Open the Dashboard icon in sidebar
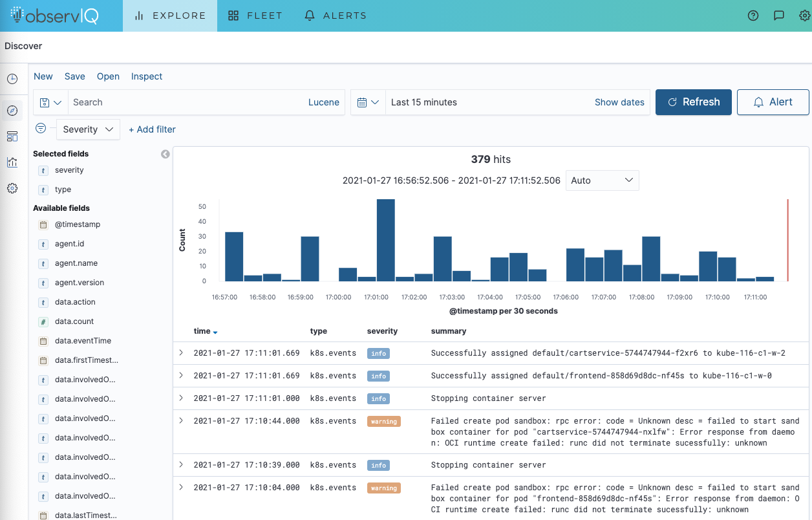Image resolution: width=812 pixels, height=520 pixels. click(12, 136)
